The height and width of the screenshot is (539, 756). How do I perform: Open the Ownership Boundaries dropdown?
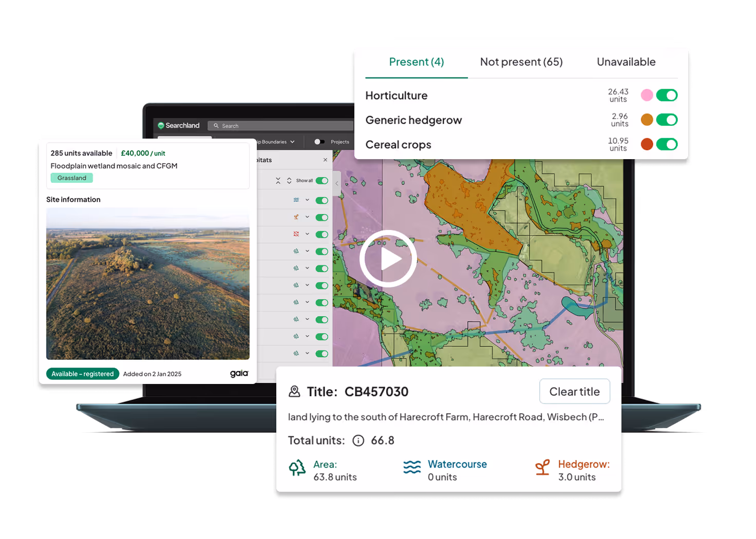click(x=275, y=142)
